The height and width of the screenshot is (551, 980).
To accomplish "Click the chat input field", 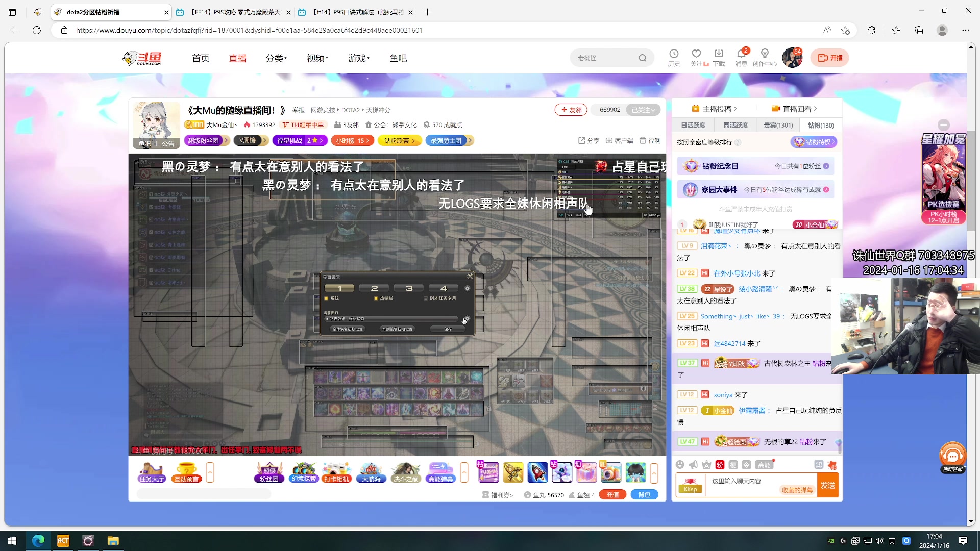I will (761, 485).
